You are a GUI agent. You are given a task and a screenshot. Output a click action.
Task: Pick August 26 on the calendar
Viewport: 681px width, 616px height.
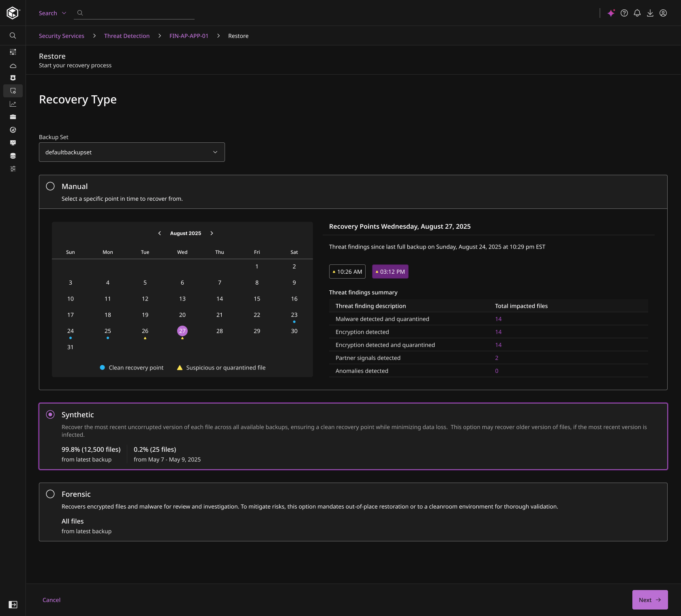(x=145, y=331)
